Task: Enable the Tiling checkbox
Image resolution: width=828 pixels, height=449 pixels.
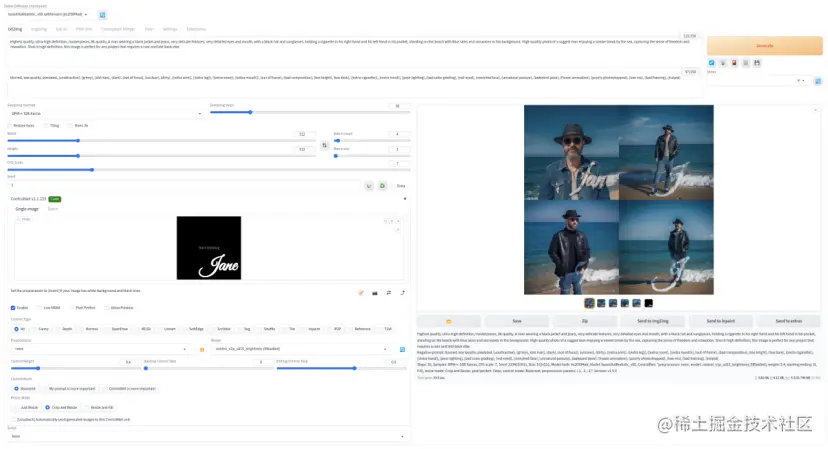Action: tap(46, 126)
